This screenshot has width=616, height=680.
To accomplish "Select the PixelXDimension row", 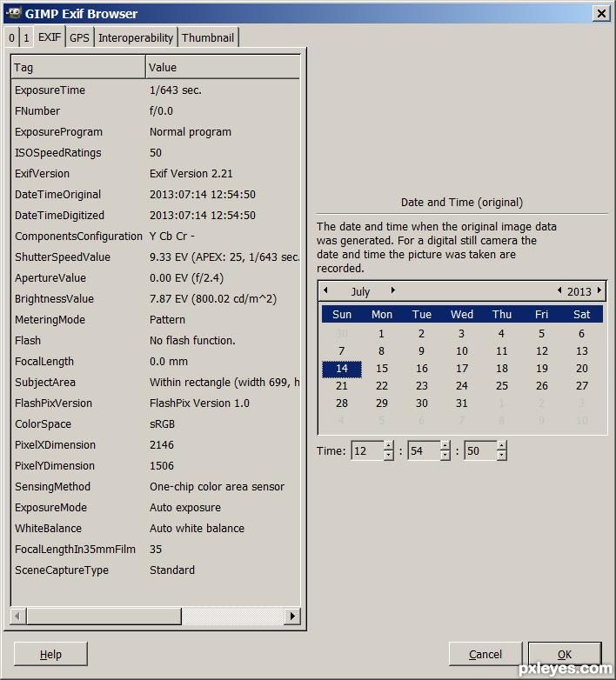I will 156,445.
